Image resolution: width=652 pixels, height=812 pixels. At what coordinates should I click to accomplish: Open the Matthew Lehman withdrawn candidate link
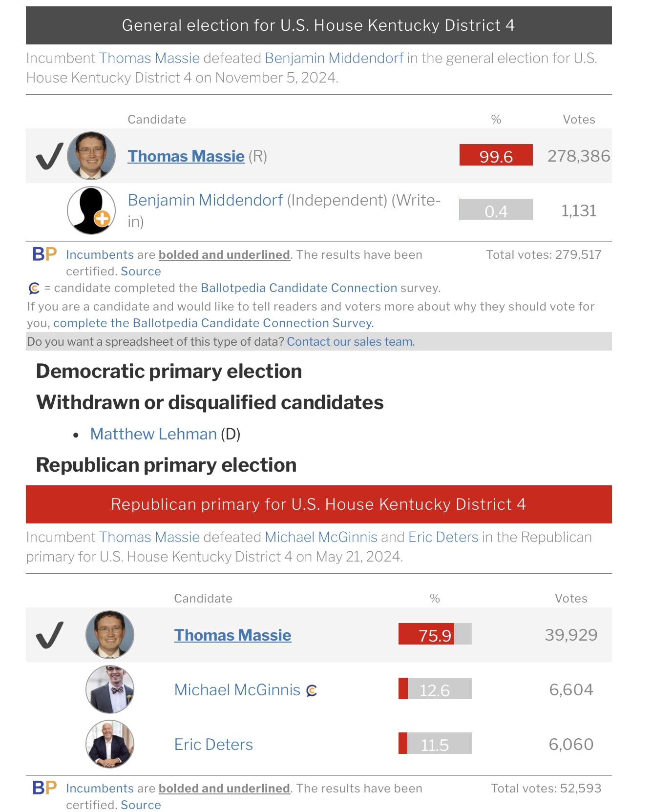153,434
